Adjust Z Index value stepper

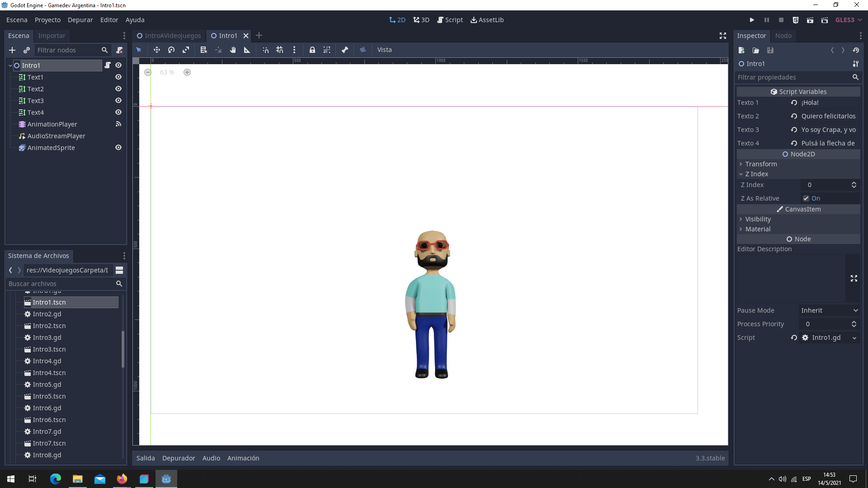coord(854,185)
